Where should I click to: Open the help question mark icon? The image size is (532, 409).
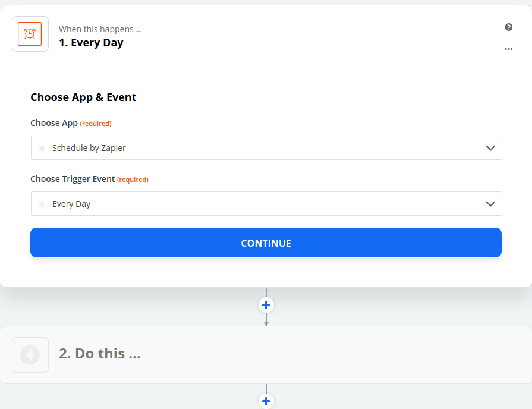click(508, 27)
